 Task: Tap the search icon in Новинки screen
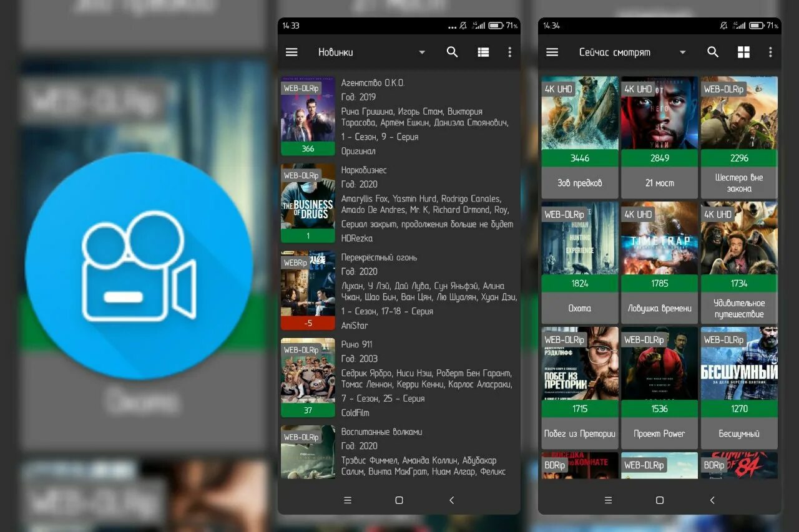(453, 52)
